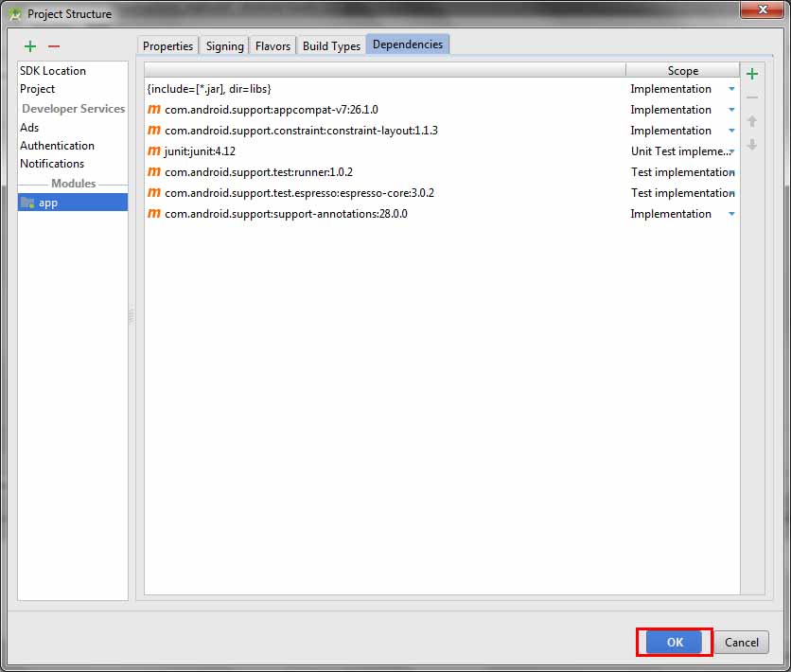The image size is (791, 672).
Task: Open scope selector for support-annotations dependency
Action: tap(731, 213)
